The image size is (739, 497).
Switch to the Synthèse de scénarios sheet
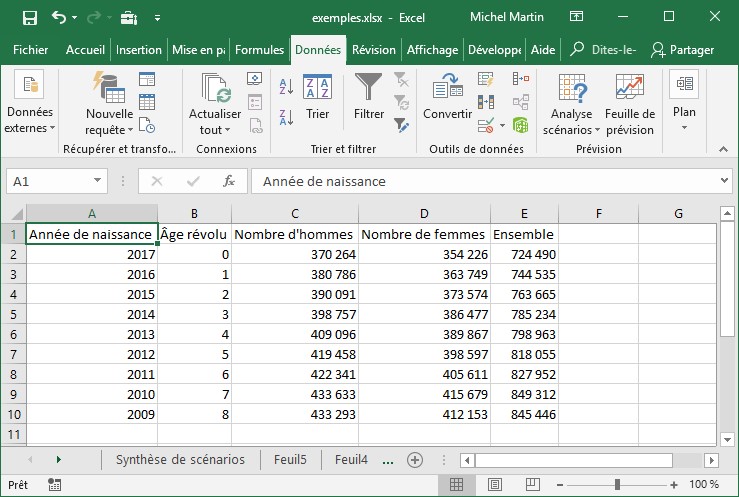click(180, 460)
